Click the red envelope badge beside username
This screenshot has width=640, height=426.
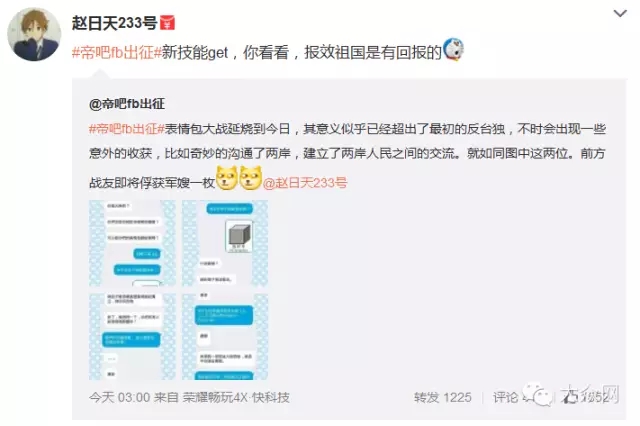(x=167, y=23)
